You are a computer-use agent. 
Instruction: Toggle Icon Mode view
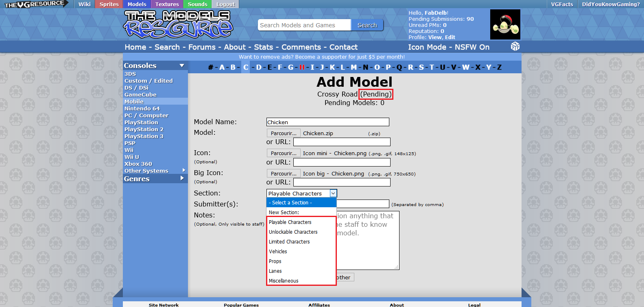(x=427, y=47)
